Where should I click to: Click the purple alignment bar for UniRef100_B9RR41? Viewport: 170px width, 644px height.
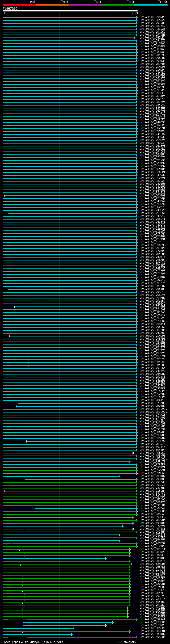pos(70,619)
